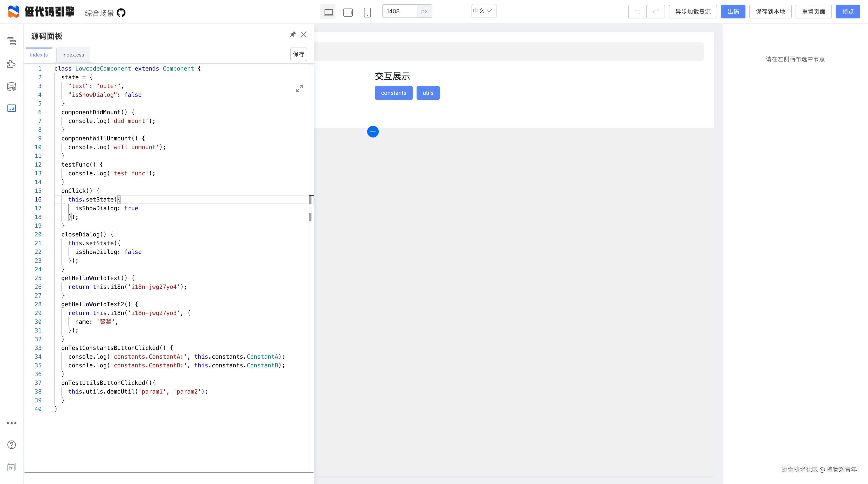Click the 保存 save button
Image resolution: width=868 pixels, height=484 pixels.
click(x=299, y=54)
